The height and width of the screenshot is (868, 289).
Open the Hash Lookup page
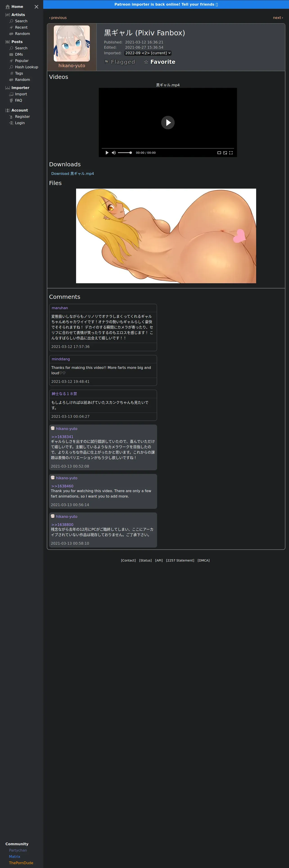(x=24, y=67)
